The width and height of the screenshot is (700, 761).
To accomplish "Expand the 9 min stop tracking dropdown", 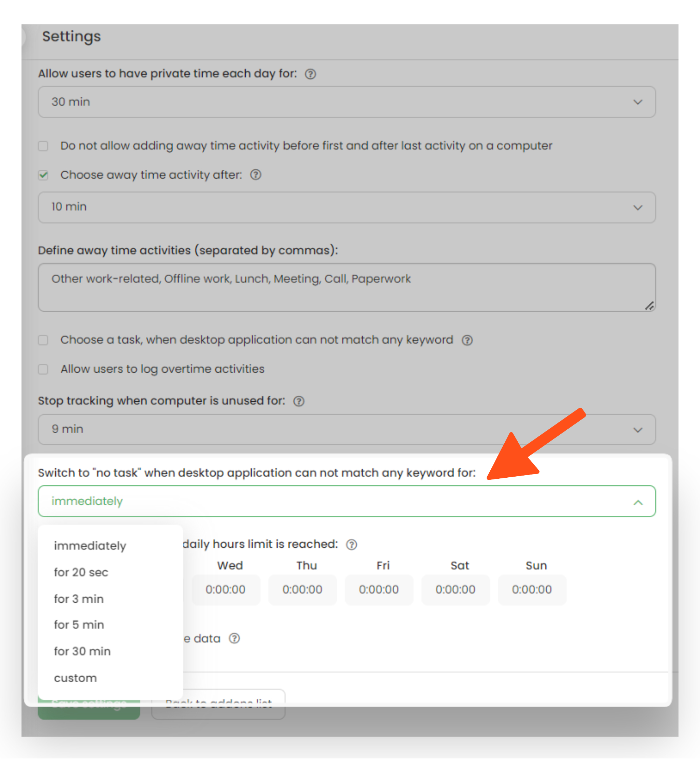I will pyautogui.click(x=346, y=429).
